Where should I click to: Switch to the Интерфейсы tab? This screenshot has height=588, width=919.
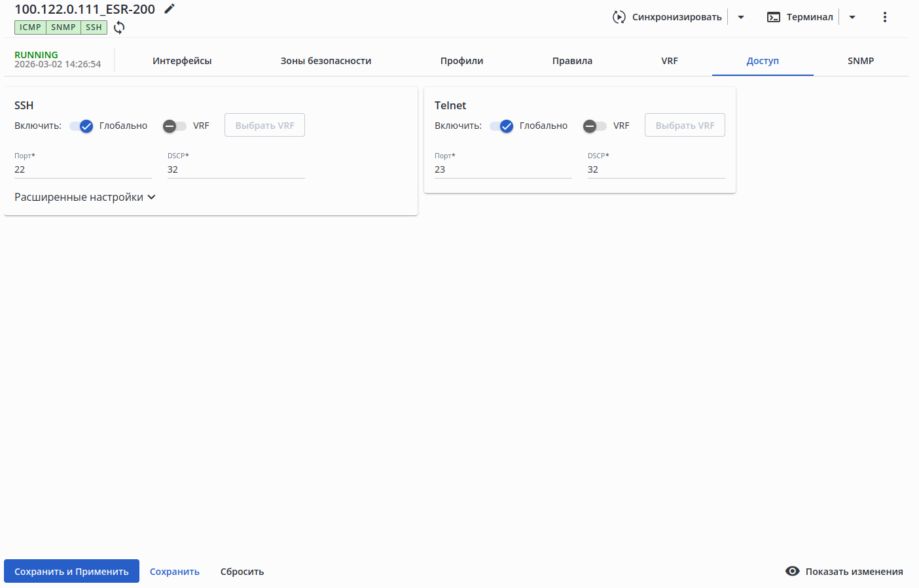(x=182, y=61)
